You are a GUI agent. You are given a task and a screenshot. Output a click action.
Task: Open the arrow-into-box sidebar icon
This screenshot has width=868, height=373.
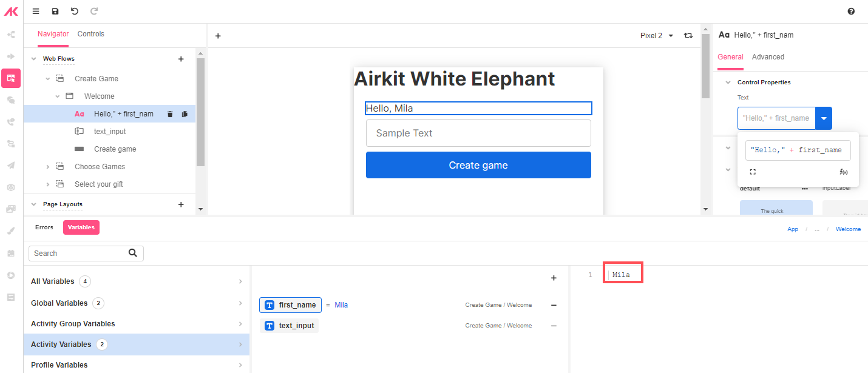click(11, 56)
